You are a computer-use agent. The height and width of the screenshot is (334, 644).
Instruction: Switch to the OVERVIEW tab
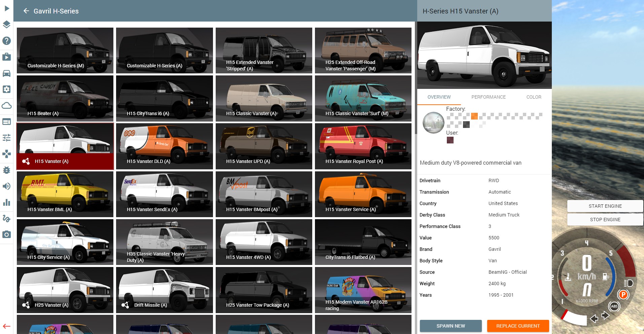coord(439,97)
